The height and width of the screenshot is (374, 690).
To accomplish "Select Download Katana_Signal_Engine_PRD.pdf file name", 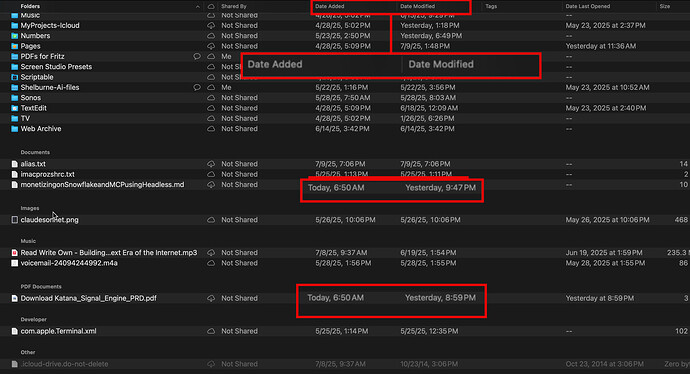I will [x=88, y=298].
